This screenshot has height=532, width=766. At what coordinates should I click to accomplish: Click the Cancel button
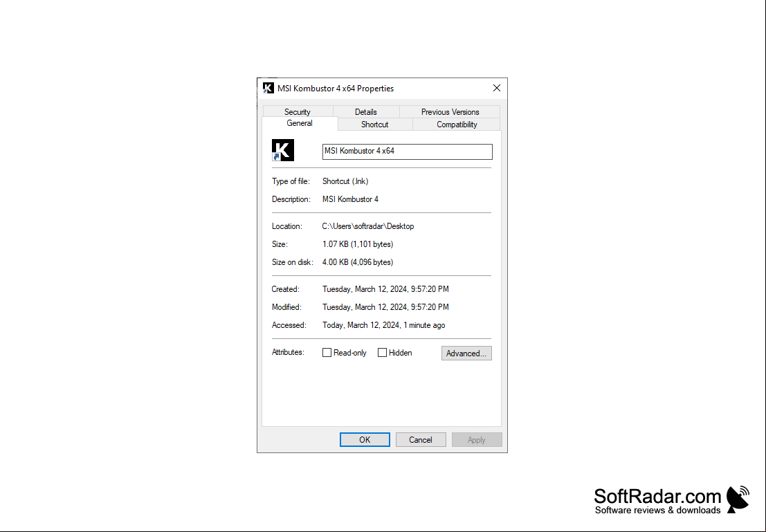click(421, 440)
